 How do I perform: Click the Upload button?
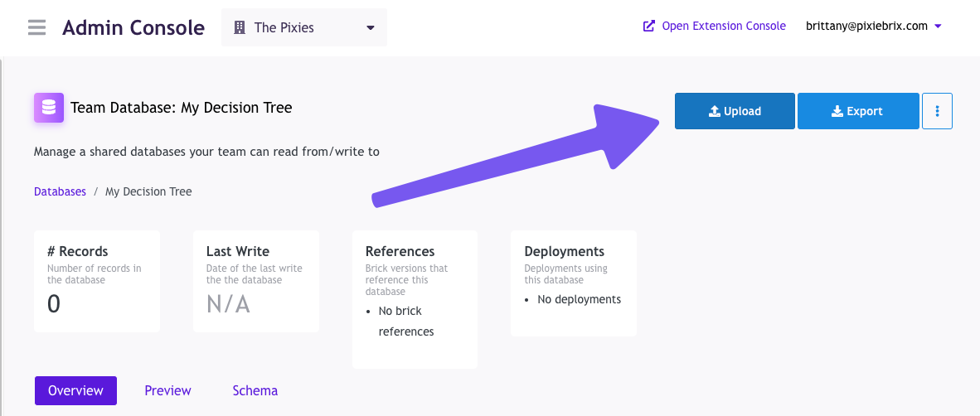click(x=735, y=111)
